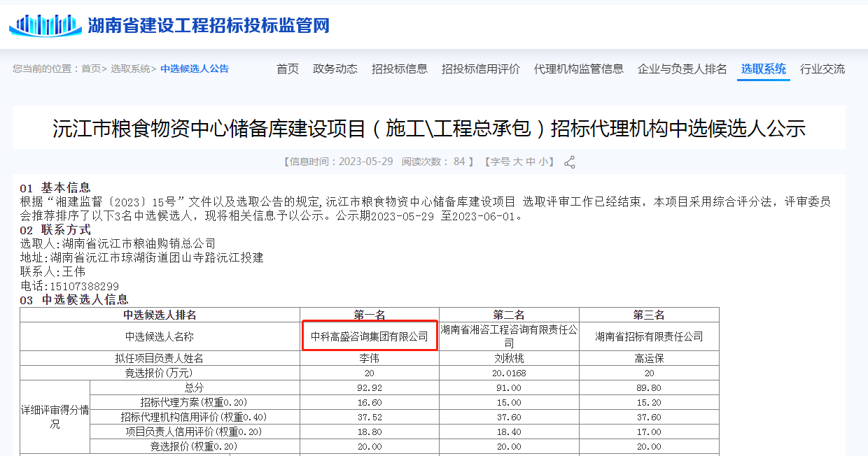The width and height of the screenshot is (868, 456).
Task: Click credit evaluation score 37.52
Action: point(370,417)
